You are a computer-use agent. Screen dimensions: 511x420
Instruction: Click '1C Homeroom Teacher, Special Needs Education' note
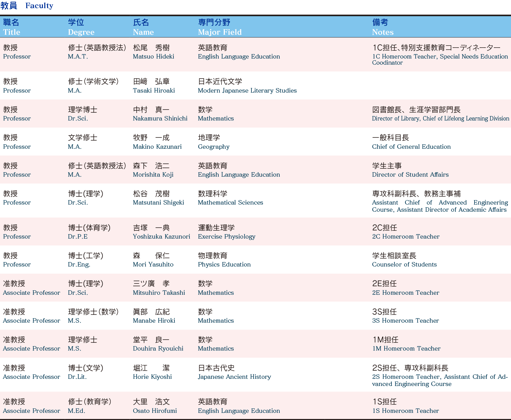pyautogui.click(x=440, y=56)
